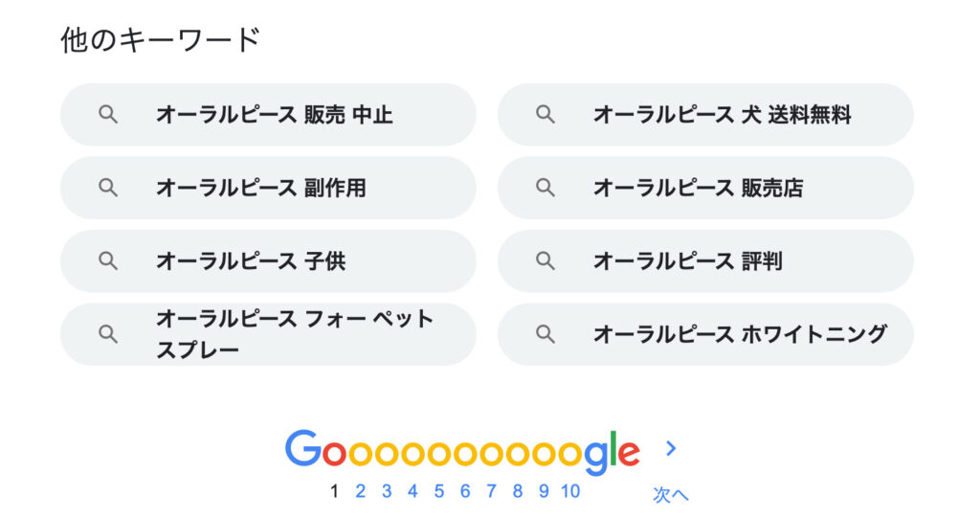Search for オーラルピース ホワイトニング

(x=705, y=334)
